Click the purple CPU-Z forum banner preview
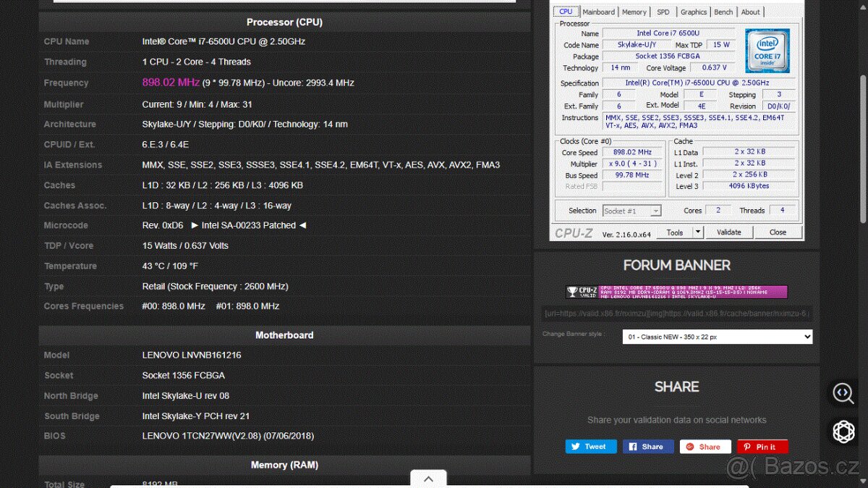 click(x=678, y=291)
